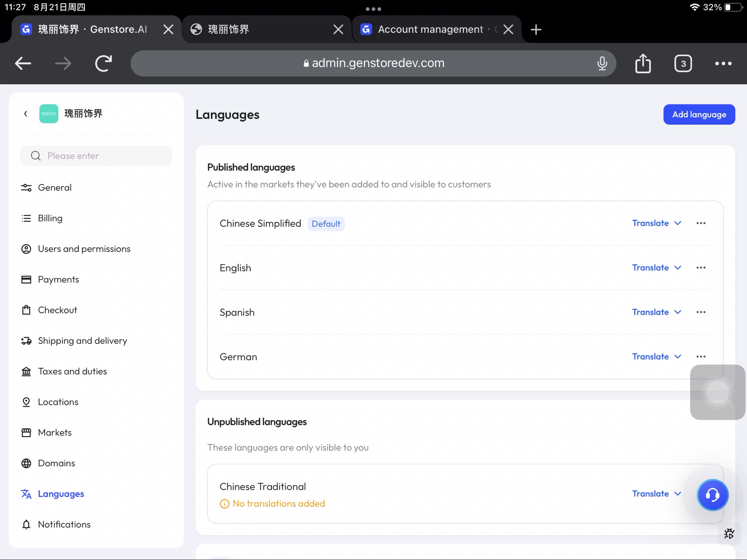Expand Translate dropdown for German
747x560 pixels.
pos(656,356)
